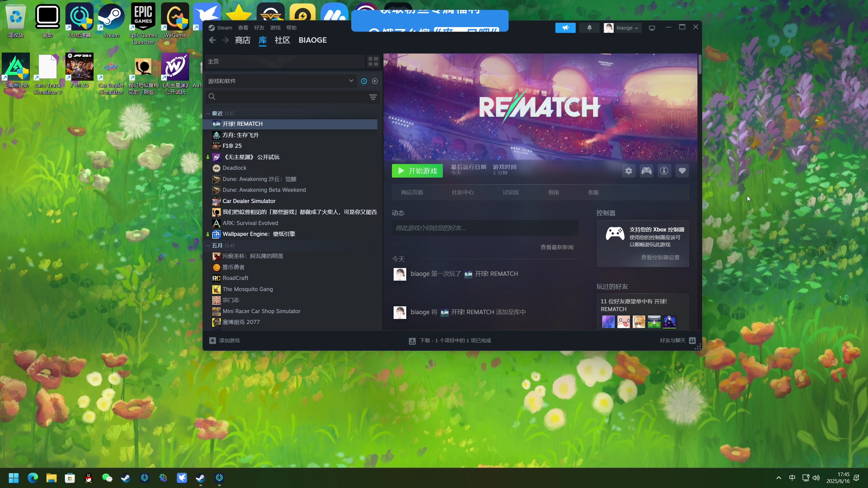Click 添加游戏 in footer
The width and height of the screenshot is (868, 488).
click(x=230, y=341)
